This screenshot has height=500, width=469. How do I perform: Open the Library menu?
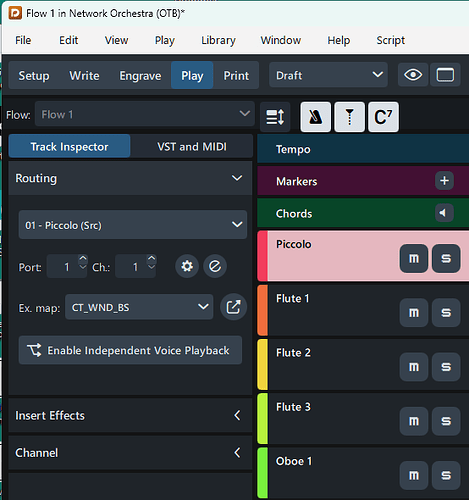[x=218, y=40]
